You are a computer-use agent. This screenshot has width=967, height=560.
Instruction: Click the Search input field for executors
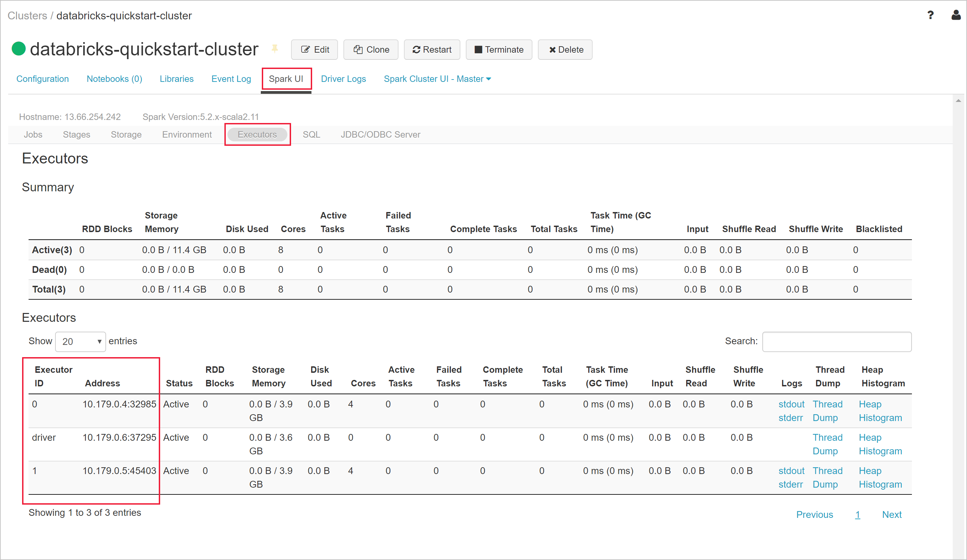(x=837, y=341)
